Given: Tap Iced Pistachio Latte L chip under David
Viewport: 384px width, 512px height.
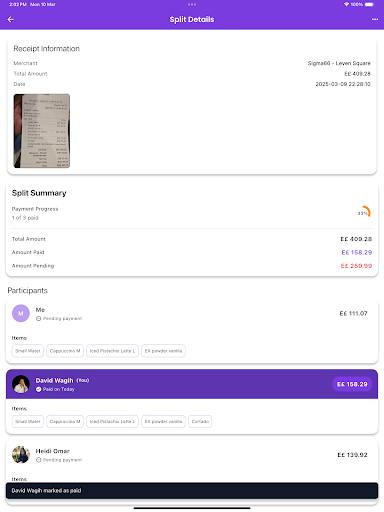Looking at the screenshot, I should pos(112,422).
